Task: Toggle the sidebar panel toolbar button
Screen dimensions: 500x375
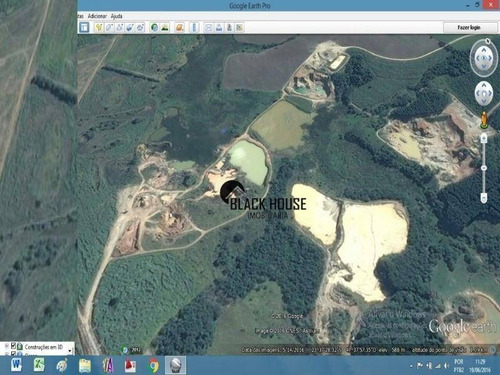Action: click(84, 27)
